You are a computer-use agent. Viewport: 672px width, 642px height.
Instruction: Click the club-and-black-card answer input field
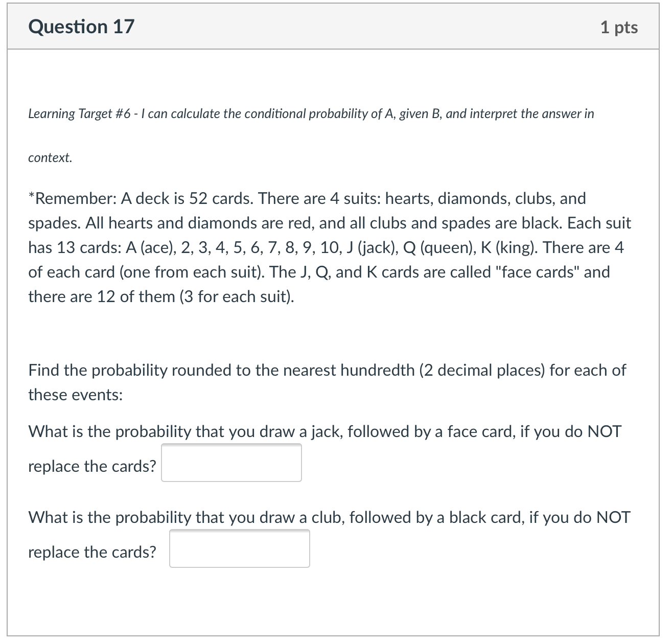coord(239,548)
